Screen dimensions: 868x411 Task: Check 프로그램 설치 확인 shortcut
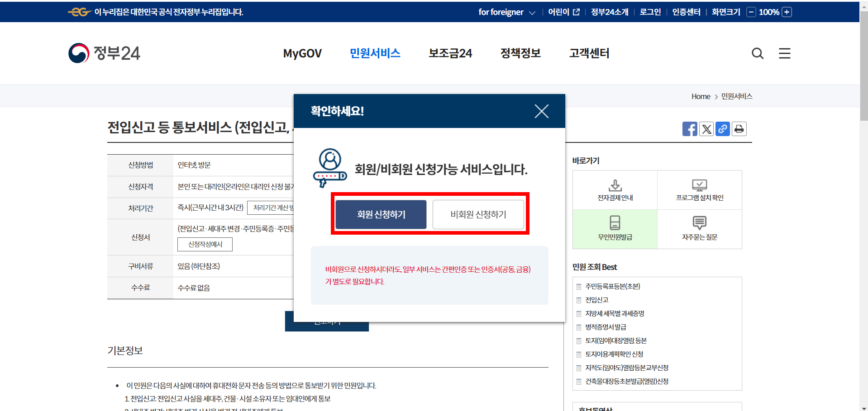(699, 190)
